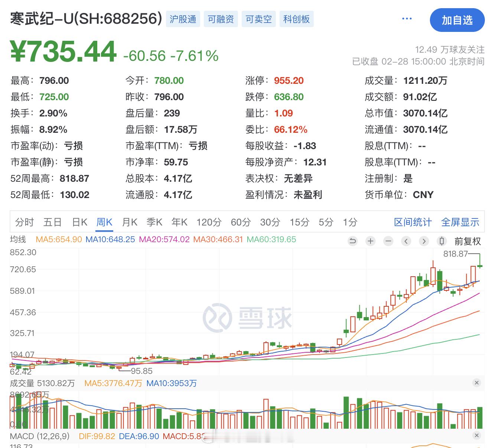Click the 12.49 万球友关注 text
Image resolution: width=496 pixels, height=448 pixels.
coord(450,50)
